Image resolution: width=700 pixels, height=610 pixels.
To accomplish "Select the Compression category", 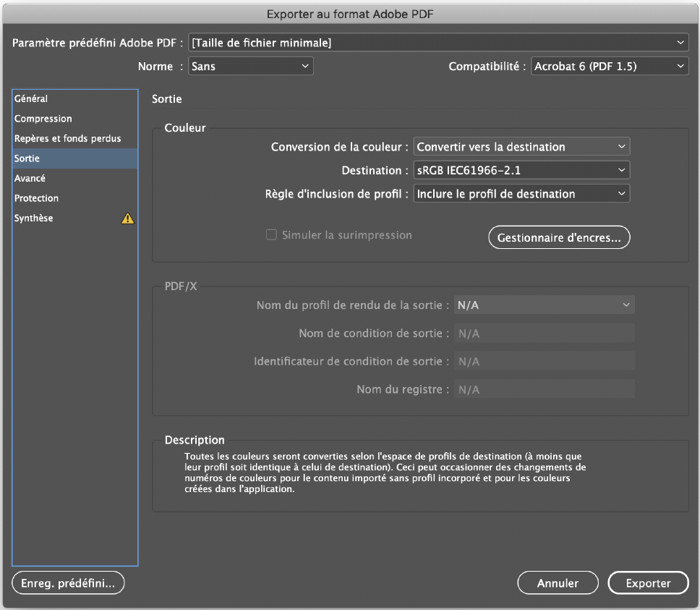I will (75, 119).
